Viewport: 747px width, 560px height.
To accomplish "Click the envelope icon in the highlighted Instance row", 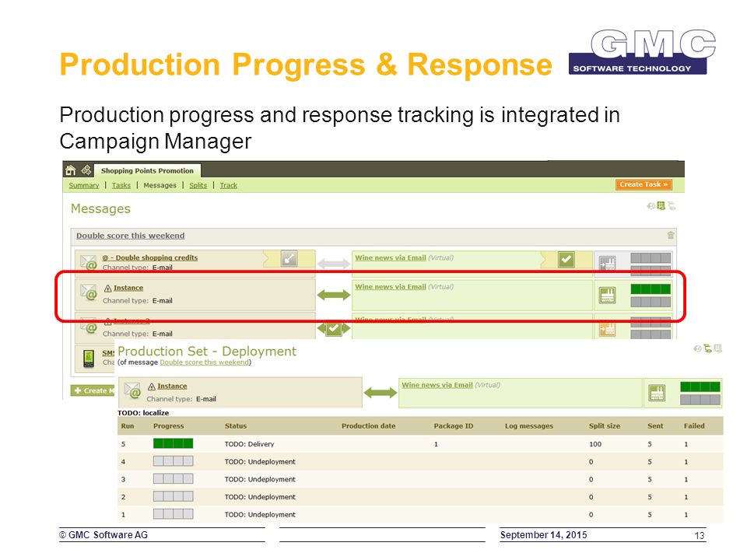I will tap(89, 292).
